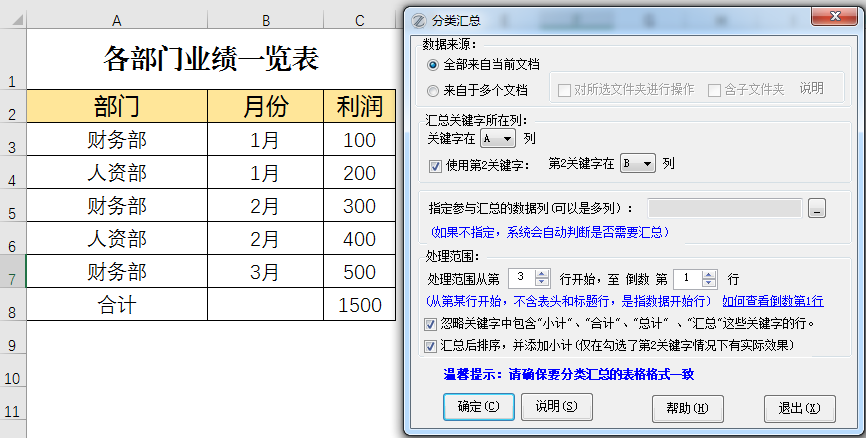Viewport: 866px width, 438px height.
Task: Open the 第2关键字在 column B dropdown
Action: [x=638, y=163]
